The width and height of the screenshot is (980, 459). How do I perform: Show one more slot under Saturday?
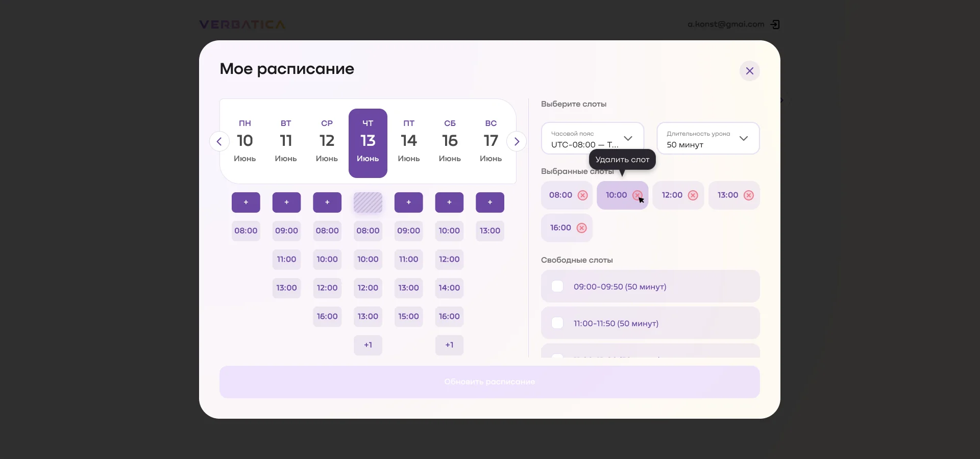coord(449,345)
